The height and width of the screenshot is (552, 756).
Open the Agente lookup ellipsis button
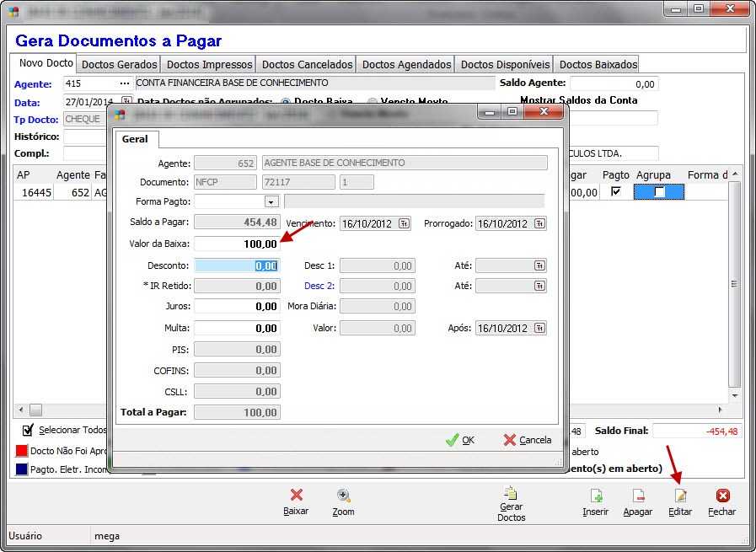click(125, 83)
